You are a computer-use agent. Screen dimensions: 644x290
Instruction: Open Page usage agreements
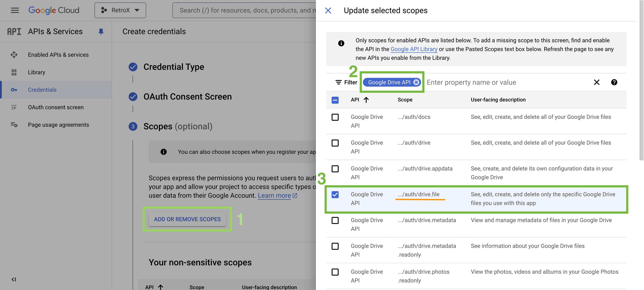[x=58, y=125]
